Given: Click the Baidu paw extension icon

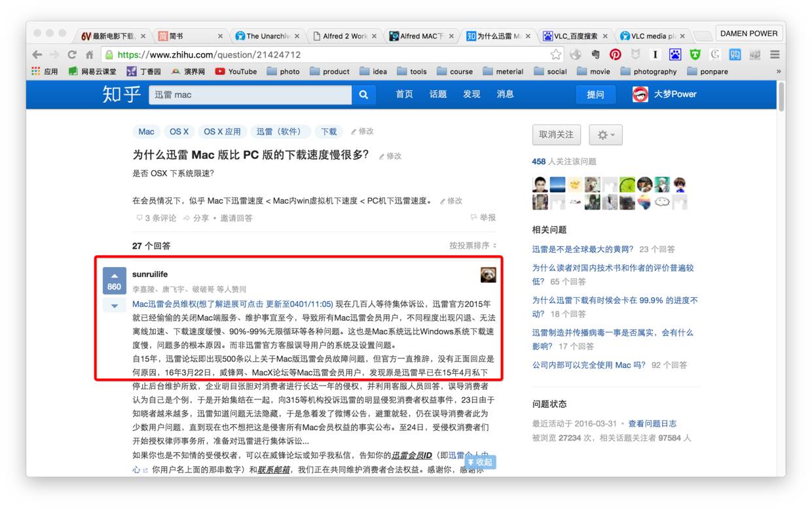Looking at the screenshot, I should [x=674, y=54].
